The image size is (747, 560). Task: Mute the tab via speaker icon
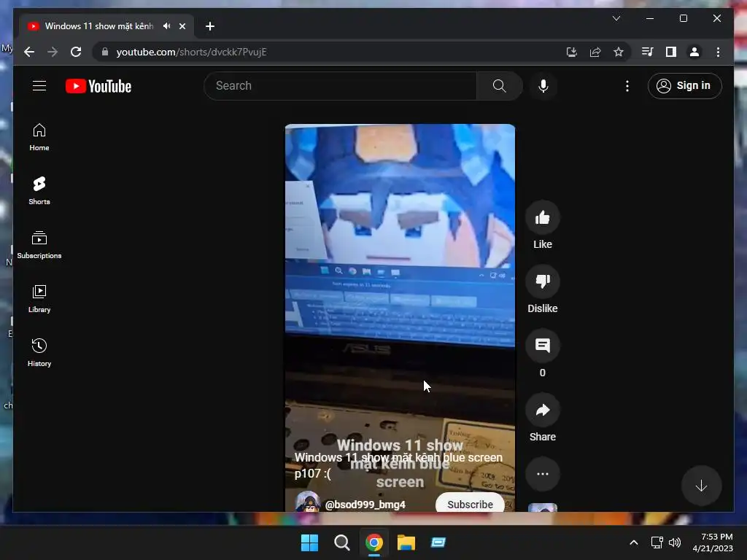click(166, 26)
